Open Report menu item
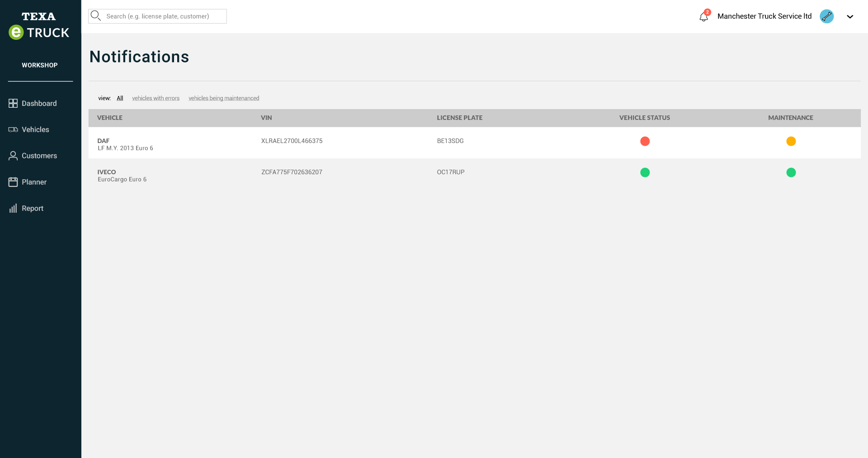 click(33, 208)
